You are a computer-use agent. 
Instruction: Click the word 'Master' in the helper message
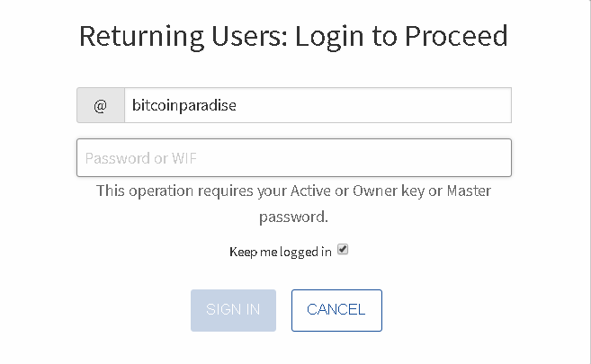[x=470, y=191]
